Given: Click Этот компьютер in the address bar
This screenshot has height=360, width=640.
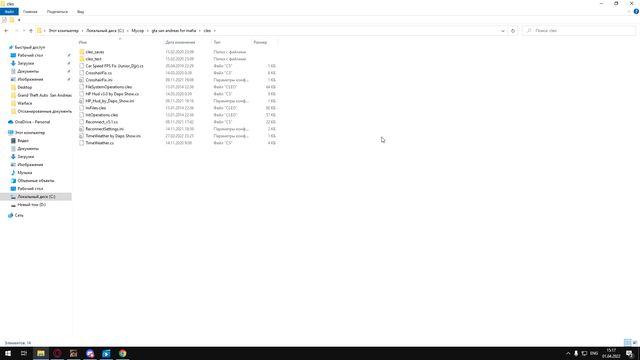Looking at the screenshot, I should coord(63,31).
